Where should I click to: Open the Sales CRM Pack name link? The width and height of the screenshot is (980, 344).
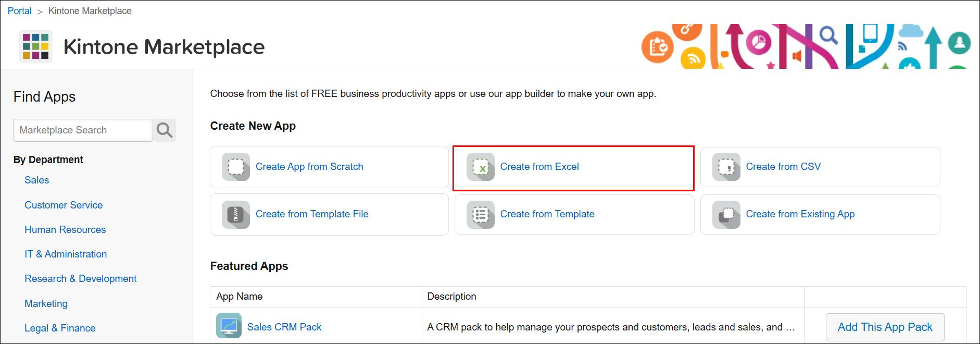284,327
